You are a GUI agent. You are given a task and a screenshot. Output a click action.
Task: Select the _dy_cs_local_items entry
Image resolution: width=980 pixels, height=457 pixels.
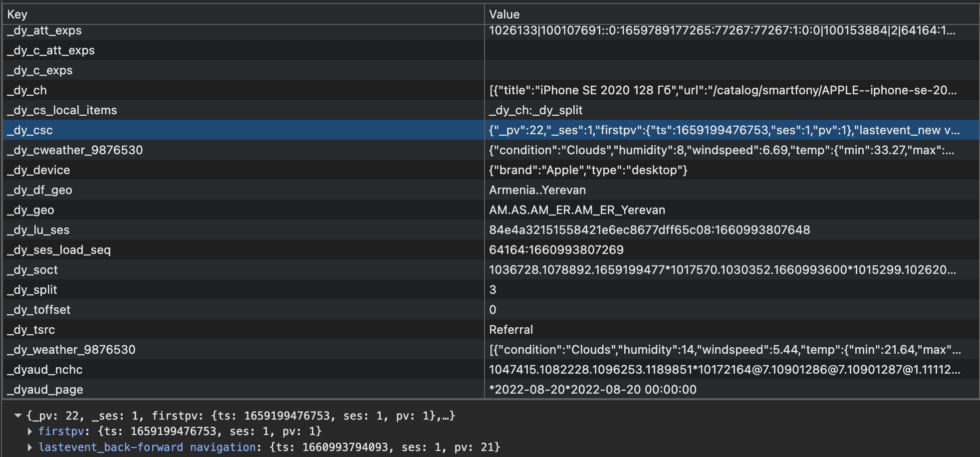(62, 110)
